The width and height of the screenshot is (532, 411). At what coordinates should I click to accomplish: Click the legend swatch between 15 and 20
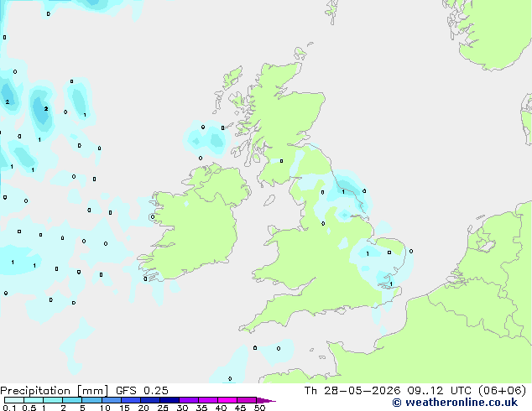[131, 400]
